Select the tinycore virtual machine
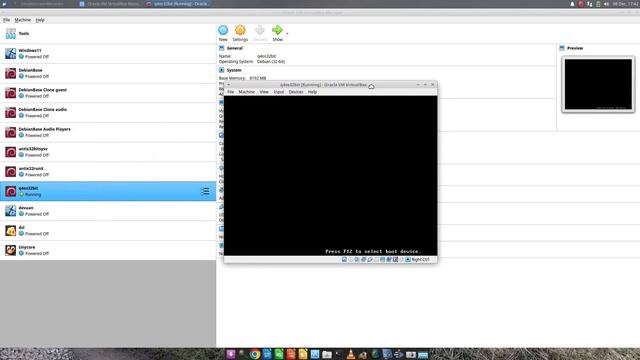The height and width of the screenshot is (360, 640). 108,250
